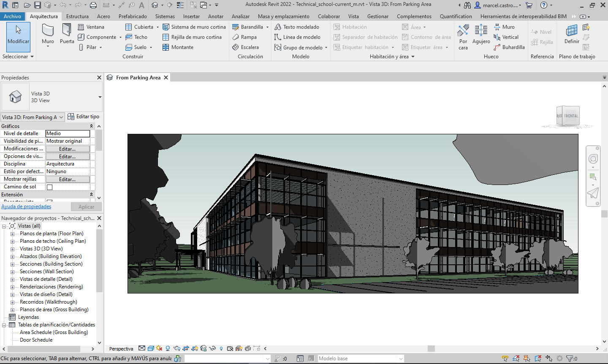Select the Rejilla de muro cortina tool
608x364 pixels.
pyautogui.click(x=192, y=37)
